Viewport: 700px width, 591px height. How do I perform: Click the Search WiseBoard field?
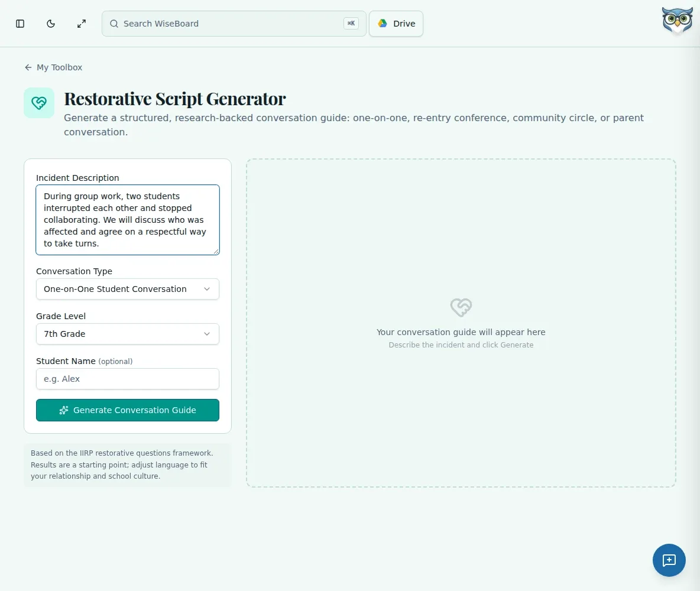pyautogui.click(x=234, y=24)
